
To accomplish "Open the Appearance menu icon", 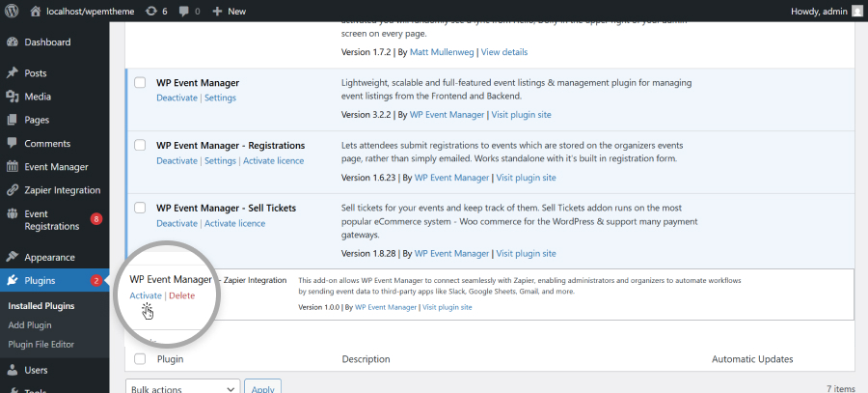I will 13,258.
